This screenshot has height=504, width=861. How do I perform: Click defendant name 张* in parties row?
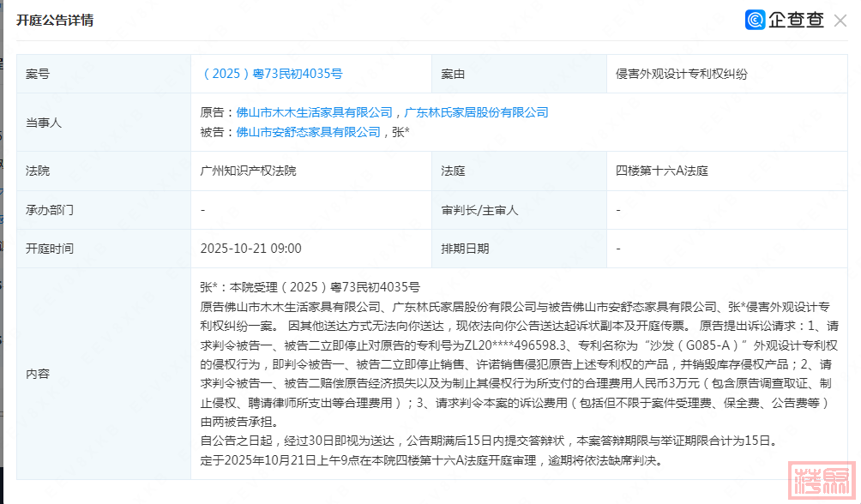pos(400,132)
